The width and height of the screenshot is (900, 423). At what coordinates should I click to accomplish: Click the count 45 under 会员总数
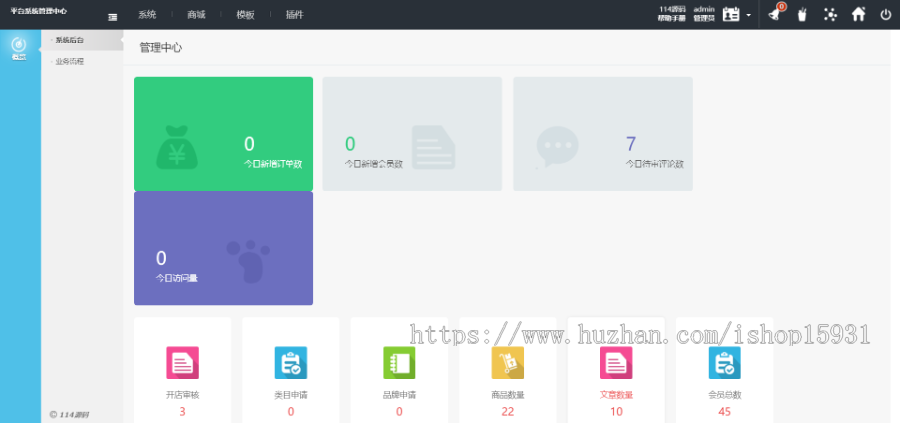click(724, 412)
